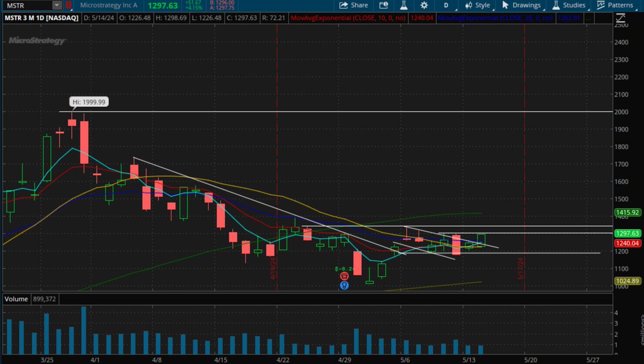Click the 1415.92 price axis label
644x364 pixels.
[627, 212]
